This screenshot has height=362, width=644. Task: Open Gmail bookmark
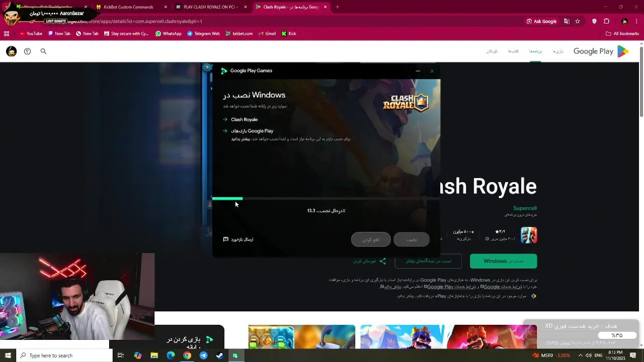pos(267,34)
